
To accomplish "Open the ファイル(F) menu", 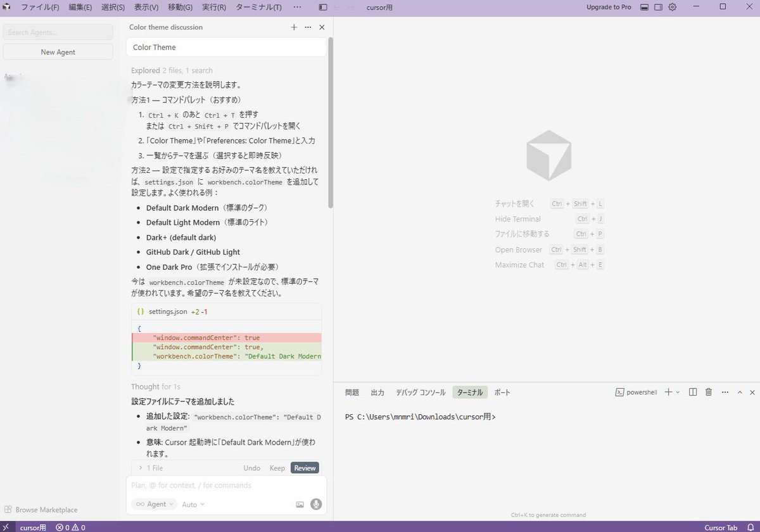I will [40, 7].
